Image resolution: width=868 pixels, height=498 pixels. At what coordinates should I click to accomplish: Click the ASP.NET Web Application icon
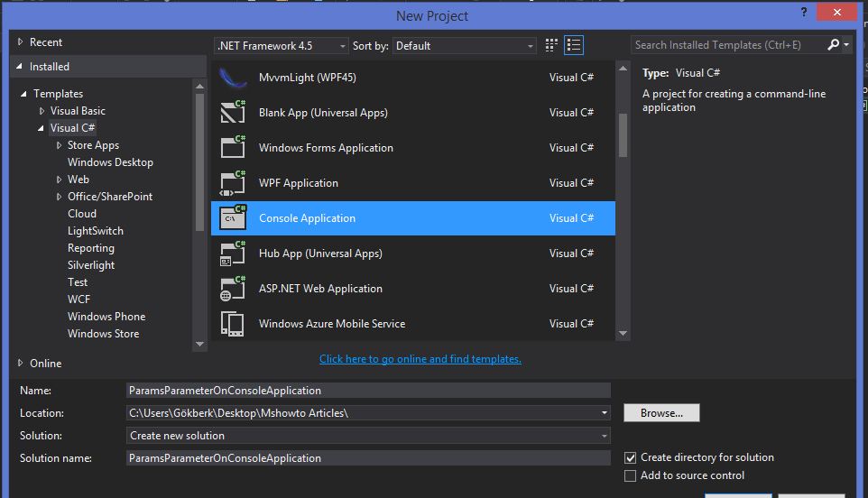pyautogui.click(x=233, y=289)
